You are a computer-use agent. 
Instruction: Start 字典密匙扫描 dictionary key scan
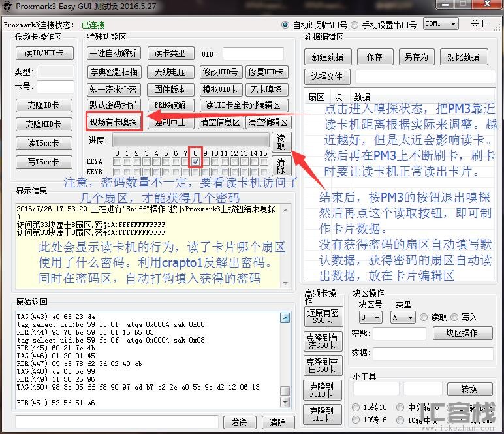(114, 72)
